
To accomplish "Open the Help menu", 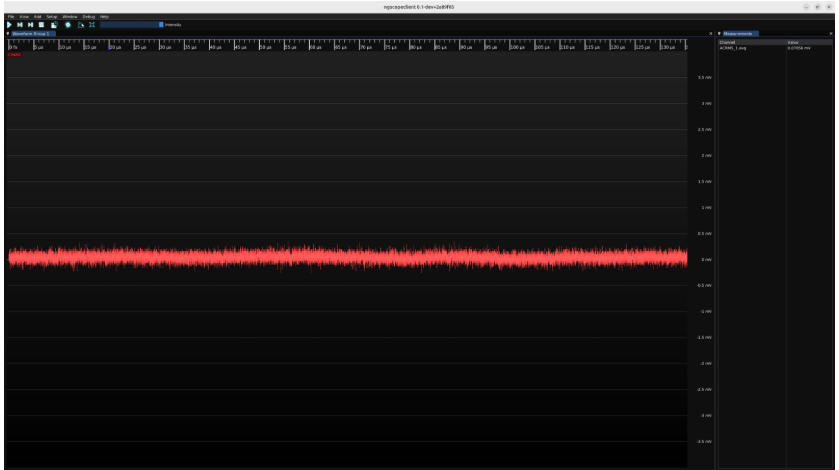I will (104, 17).
